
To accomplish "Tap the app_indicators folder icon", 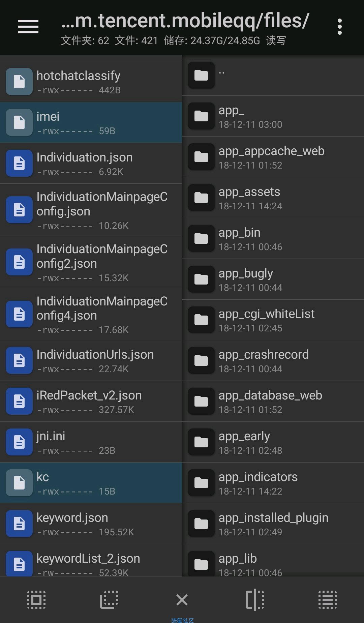I will [201, 483].
